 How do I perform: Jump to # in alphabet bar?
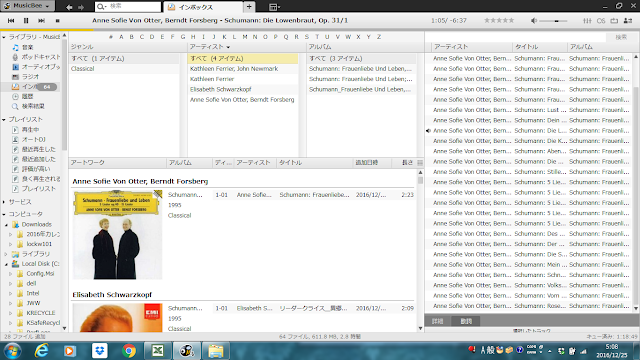[111, 37]
